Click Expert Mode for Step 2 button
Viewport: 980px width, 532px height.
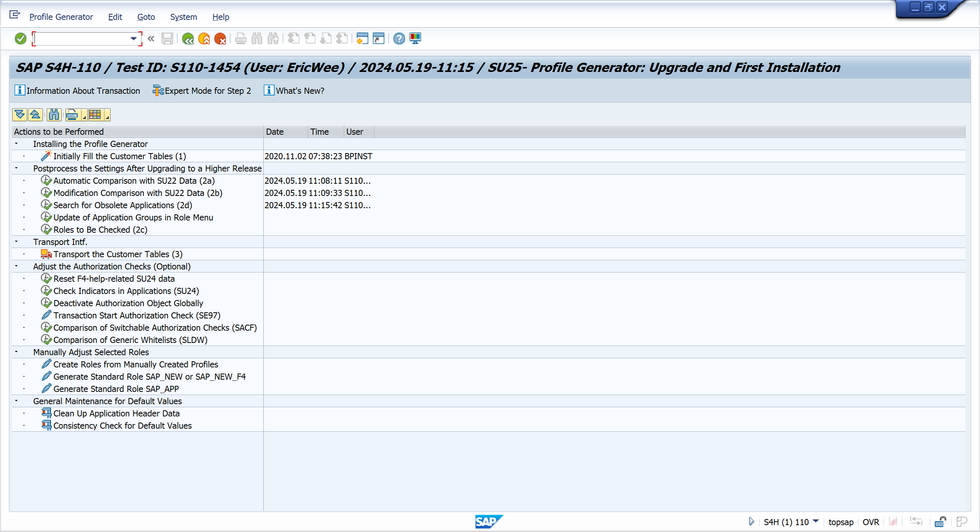click(x=202, y=91)
